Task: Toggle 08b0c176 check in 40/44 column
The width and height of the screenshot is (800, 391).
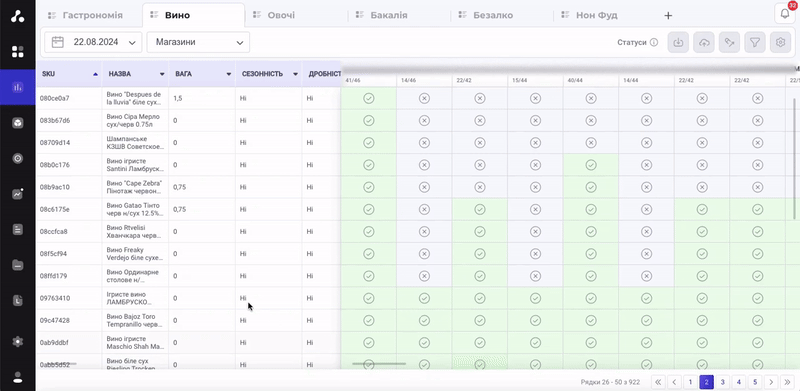Action: pyautogui.click(x=591, y=165)
